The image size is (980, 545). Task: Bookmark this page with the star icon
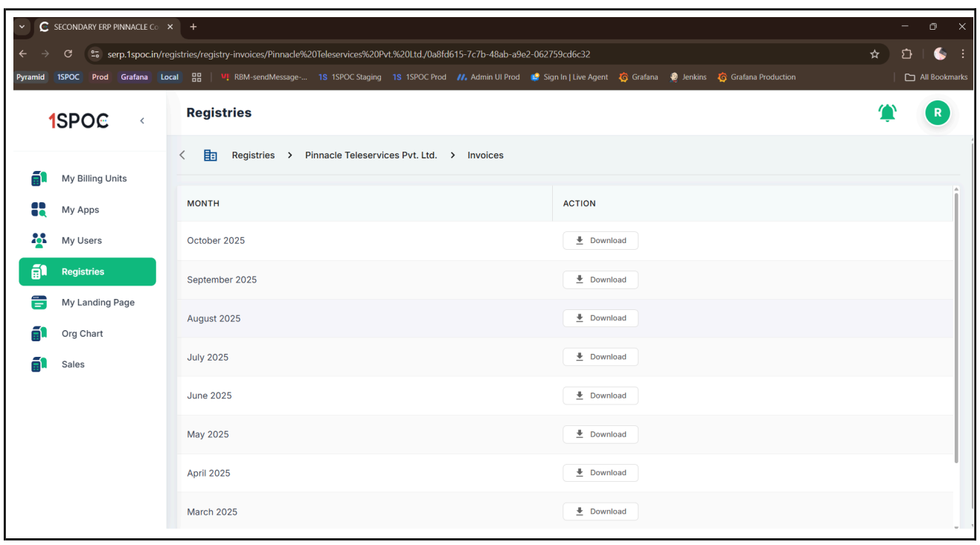tap(874, 54)
